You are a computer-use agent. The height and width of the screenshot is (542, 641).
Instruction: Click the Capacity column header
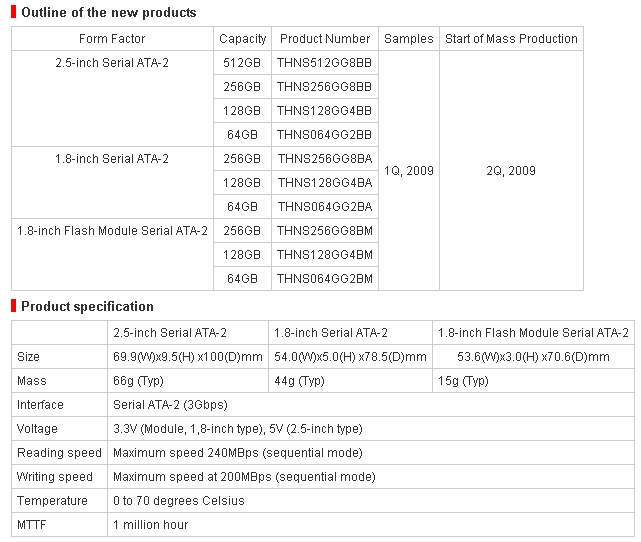[x=242, y=39]
